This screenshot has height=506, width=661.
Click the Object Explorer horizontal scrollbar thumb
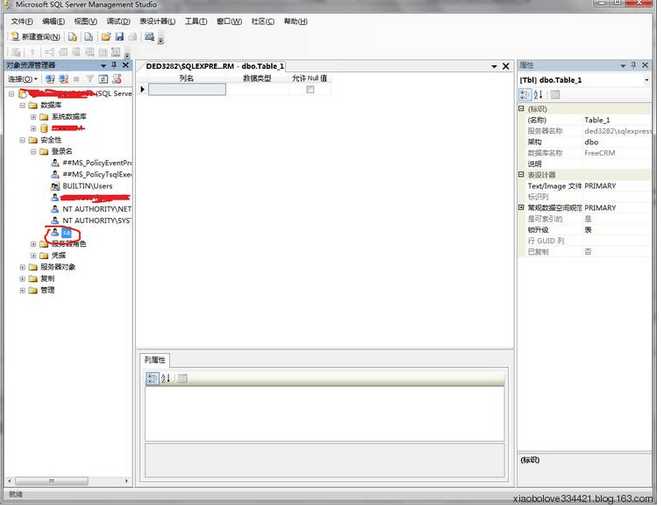[51, 481]
